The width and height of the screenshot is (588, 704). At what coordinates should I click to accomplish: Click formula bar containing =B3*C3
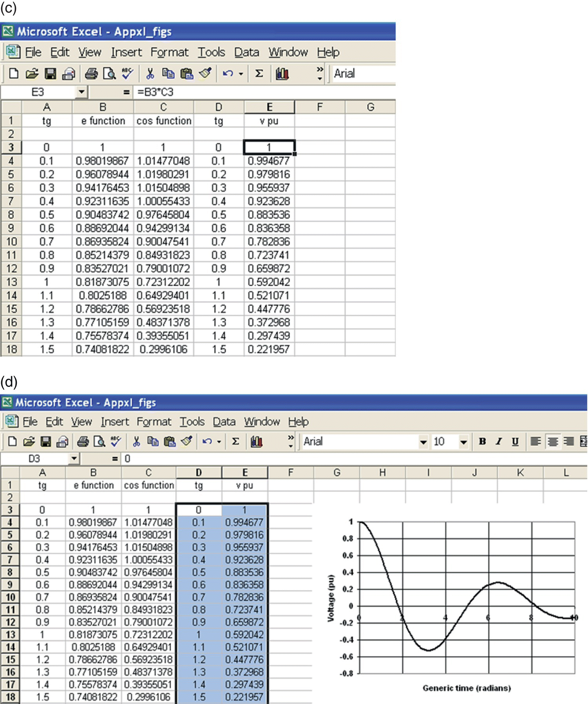(x=265, y=92)
